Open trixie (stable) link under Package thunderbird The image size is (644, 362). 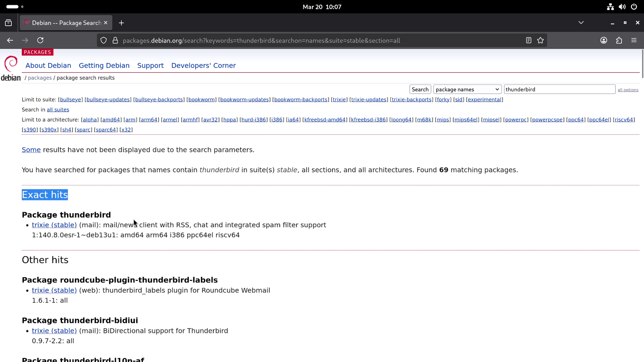[x=54, y=225]
